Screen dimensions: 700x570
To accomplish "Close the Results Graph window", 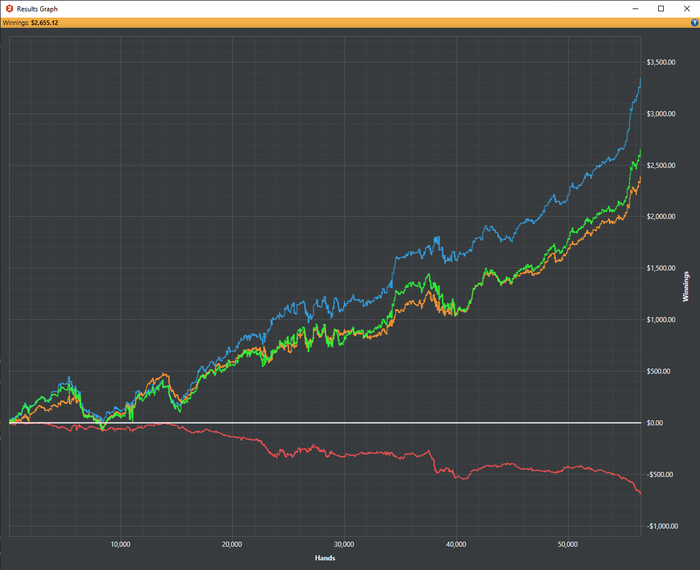I will (x=687, y=8).
